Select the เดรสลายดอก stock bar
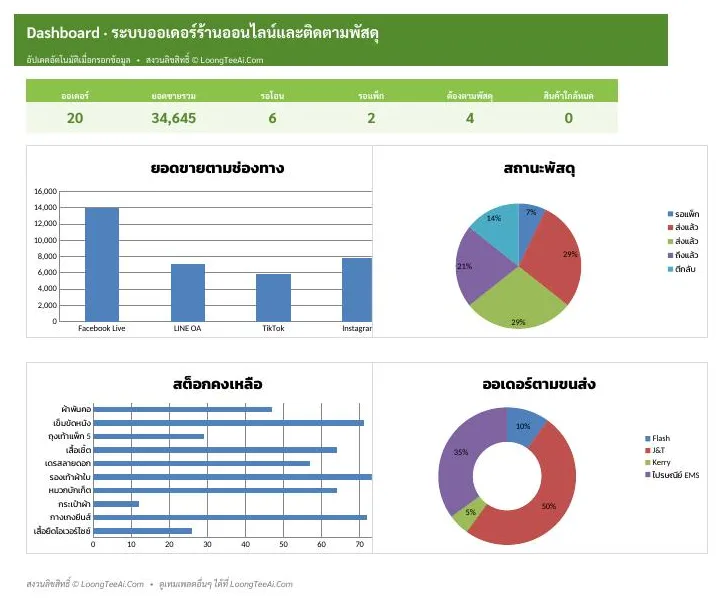The image size is (720, 605). [x=202, y=464]
